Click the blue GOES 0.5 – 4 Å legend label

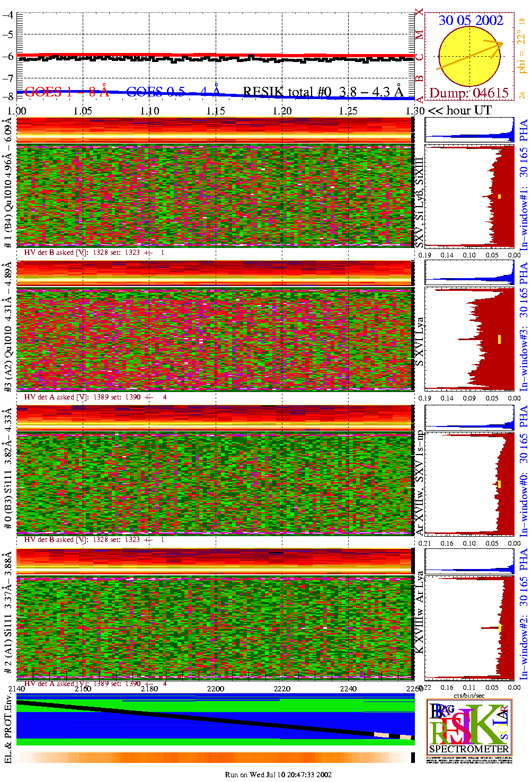click(173, 92)
